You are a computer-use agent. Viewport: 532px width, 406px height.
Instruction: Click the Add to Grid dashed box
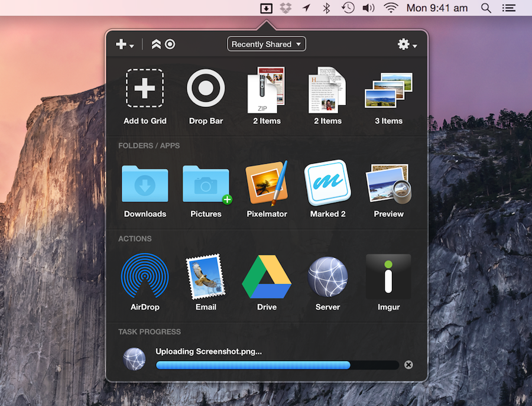[x=145, y=88]
